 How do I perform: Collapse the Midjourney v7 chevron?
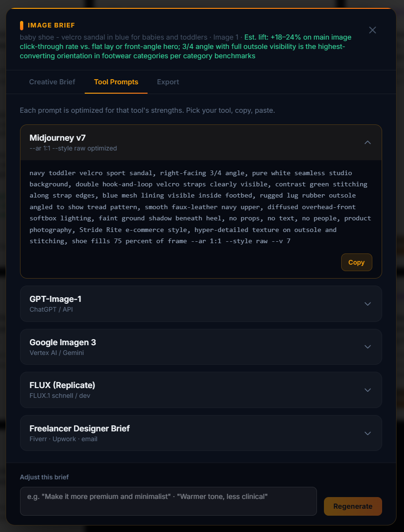coord(368,143)
